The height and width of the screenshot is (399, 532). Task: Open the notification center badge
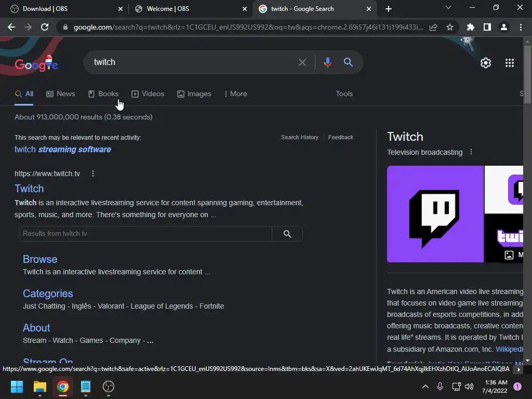517,387
